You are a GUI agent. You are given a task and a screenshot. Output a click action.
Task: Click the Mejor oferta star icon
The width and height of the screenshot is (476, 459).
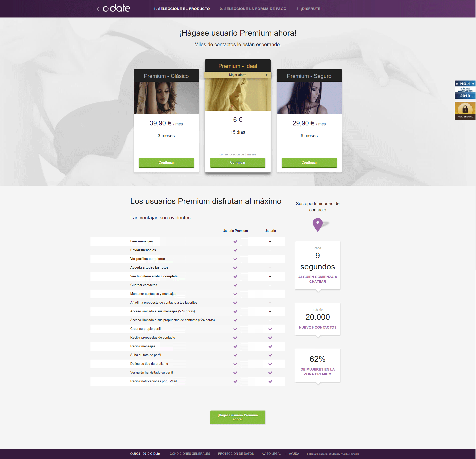[266, 75]
